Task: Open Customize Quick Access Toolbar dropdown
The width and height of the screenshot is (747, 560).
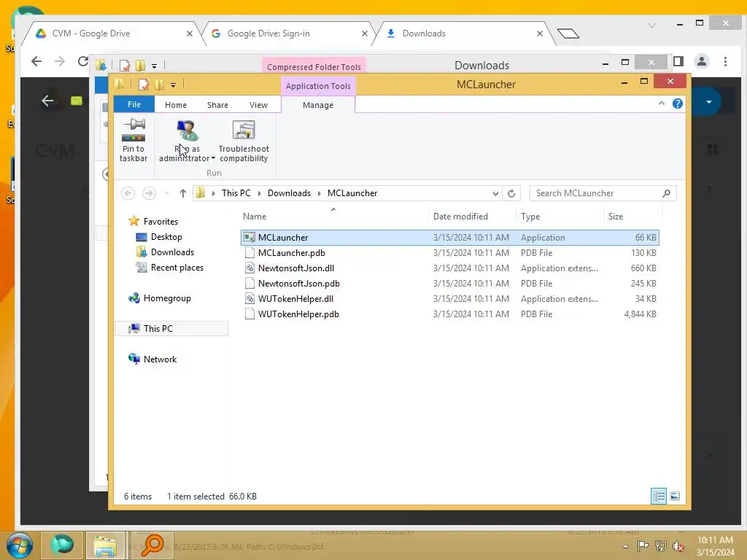Action: click(x=173, y=85)
